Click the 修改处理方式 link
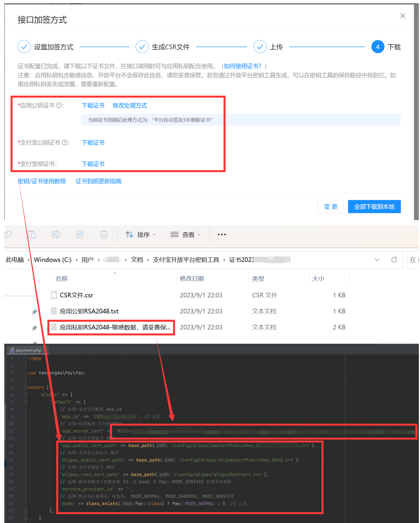The image size is (420, 523). tap(130, 106)
